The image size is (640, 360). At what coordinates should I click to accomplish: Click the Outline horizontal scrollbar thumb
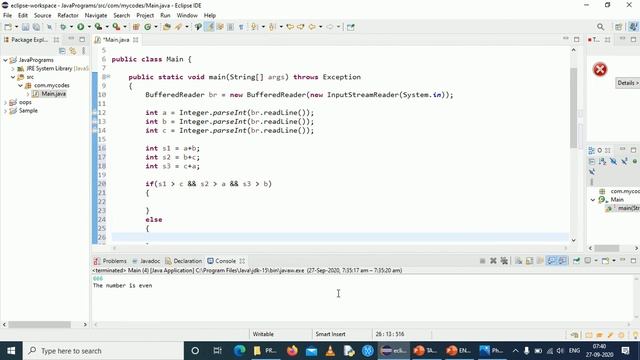[x=607, y=248]
